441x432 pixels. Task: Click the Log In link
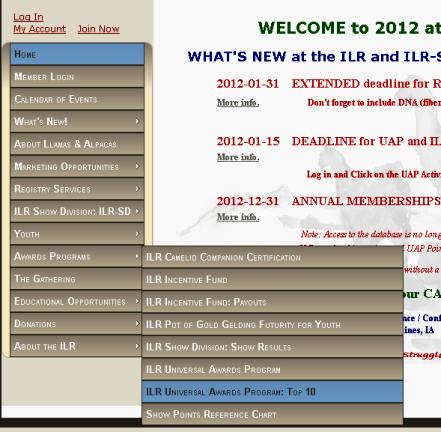[x=28, y=17]
